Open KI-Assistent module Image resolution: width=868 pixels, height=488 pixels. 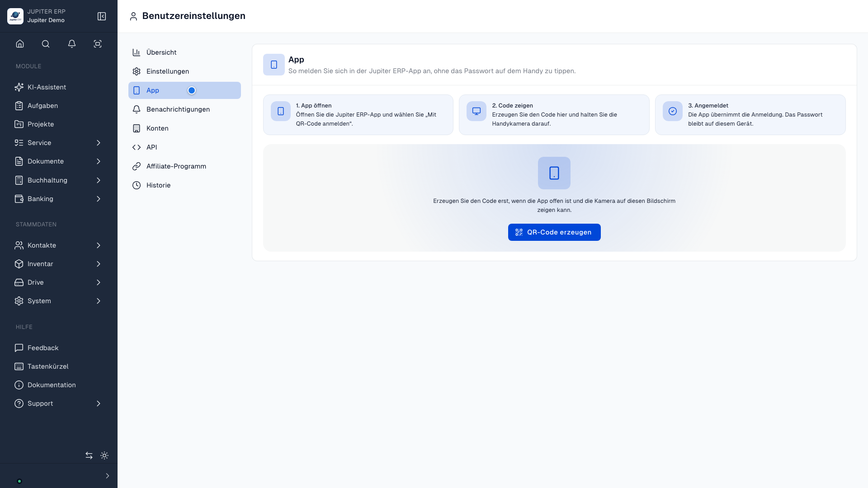tap(59, 87)
